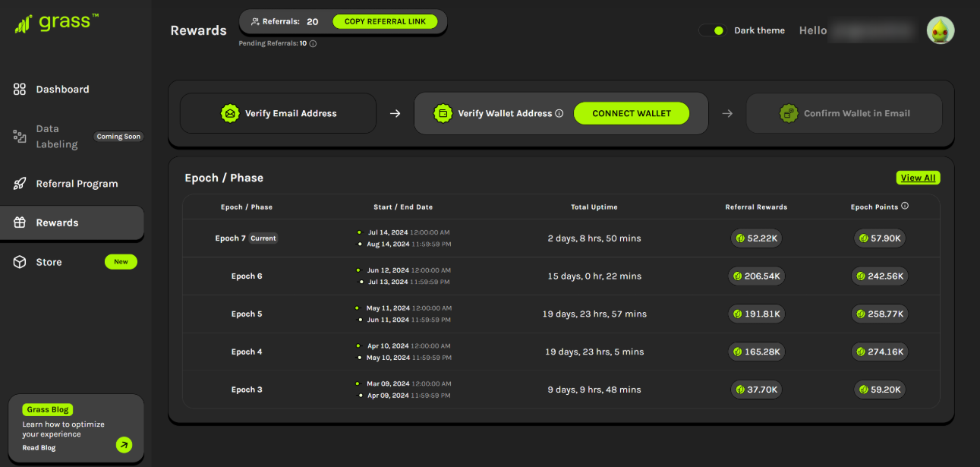The height and width of the screenshot is (467, 980).
Task: Click the Confirm Wallet in Email icon
Action: tap(789, 113)
